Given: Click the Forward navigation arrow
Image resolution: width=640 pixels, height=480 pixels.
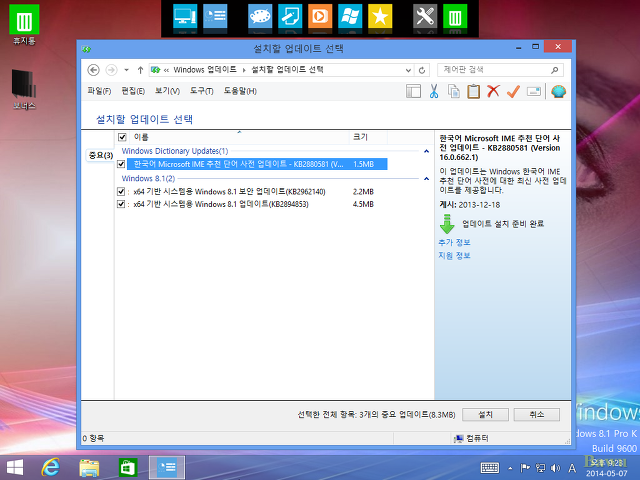Looking at the screenshot, I should click(x=111, y=70).
